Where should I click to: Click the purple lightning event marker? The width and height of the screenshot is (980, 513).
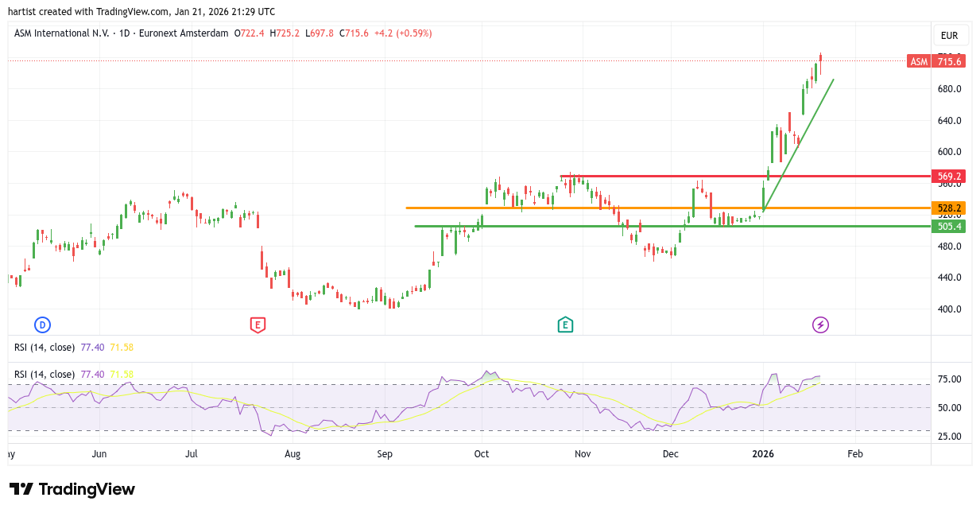820,325
